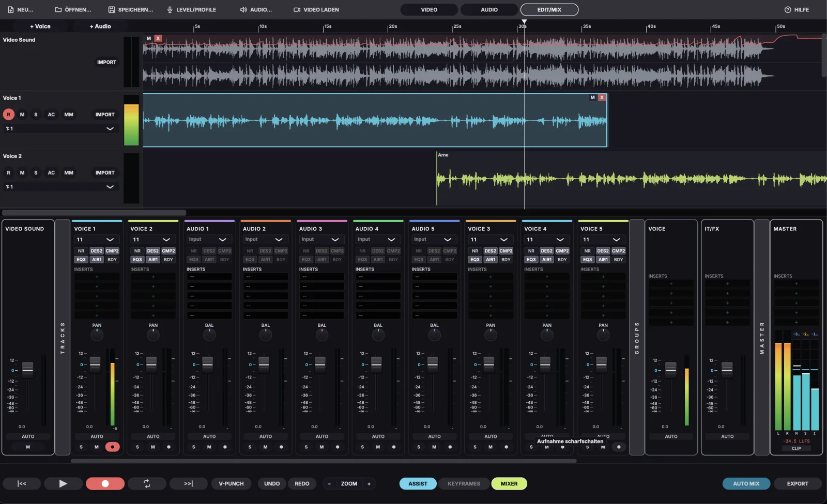Click the NEU... new project icon
The width and height of the screenshot is (827, 504).
(x=11, y=10)
